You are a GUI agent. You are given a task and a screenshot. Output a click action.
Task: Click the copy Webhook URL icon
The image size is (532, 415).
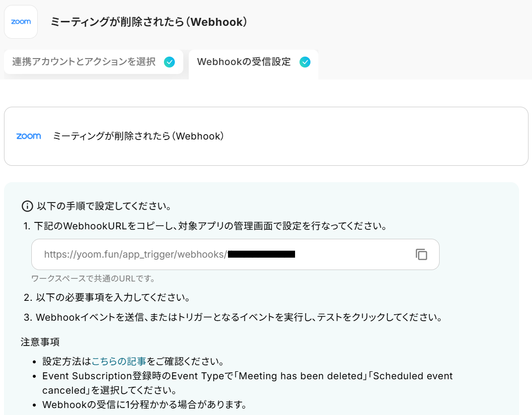(x=421, y=255)
